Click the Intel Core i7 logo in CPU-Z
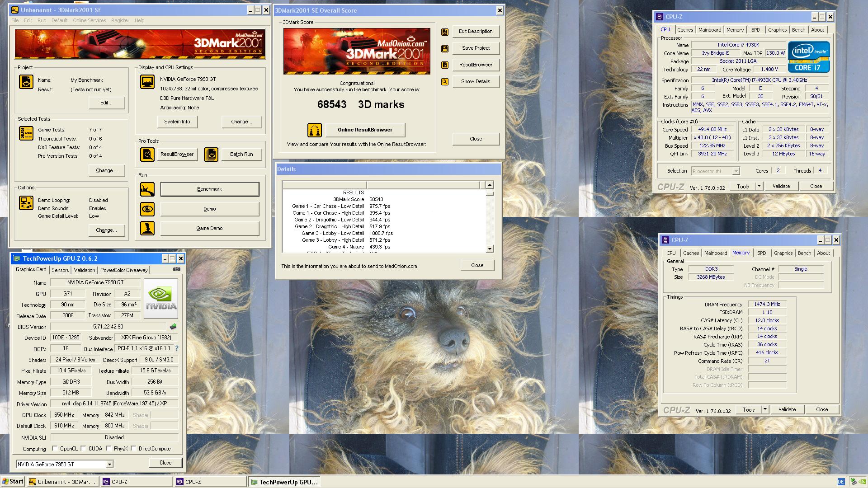868x488 pixels. 809,57
